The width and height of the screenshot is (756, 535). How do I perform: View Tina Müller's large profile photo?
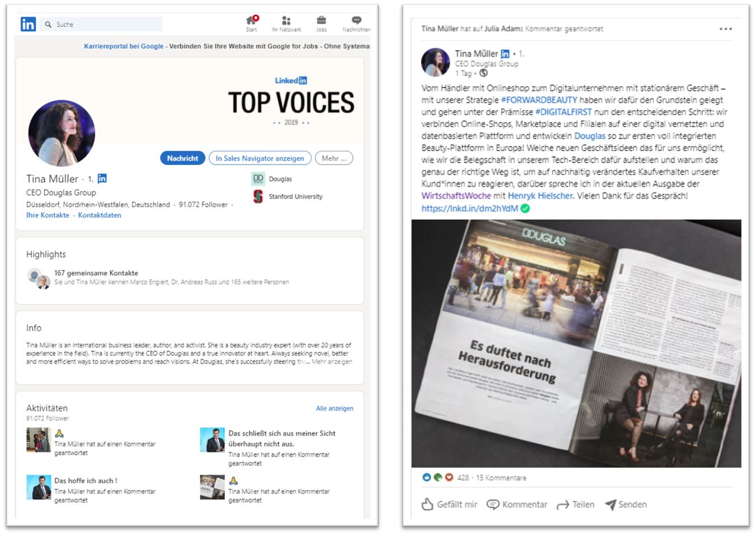[x=62, y=133]
